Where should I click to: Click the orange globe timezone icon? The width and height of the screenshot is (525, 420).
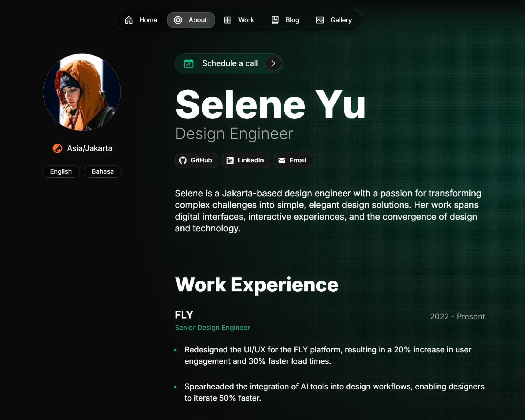tap(57, 148)
